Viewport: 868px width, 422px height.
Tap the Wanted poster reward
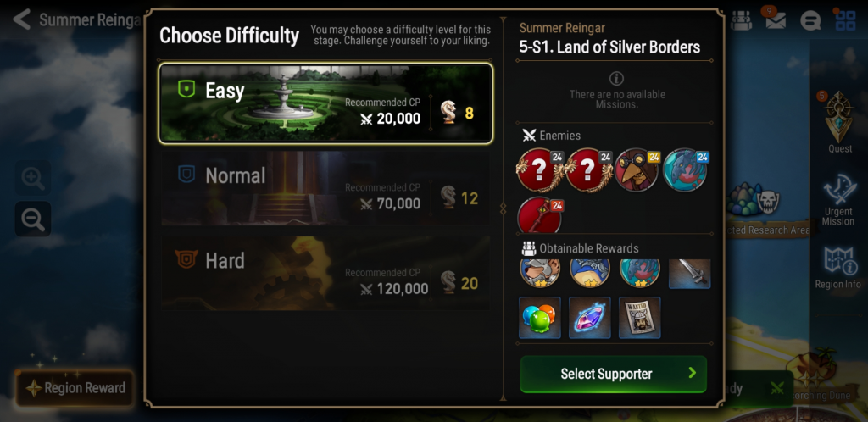pyautogui.click(x=639, y=318)
